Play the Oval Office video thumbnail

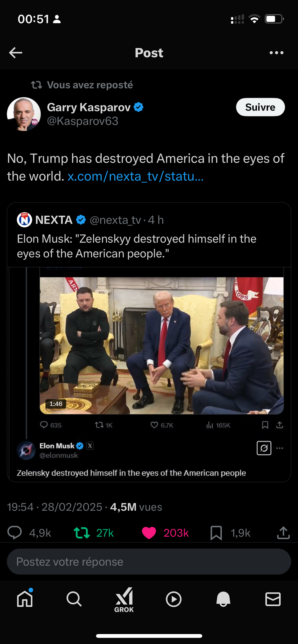click(x=161, y=346)
